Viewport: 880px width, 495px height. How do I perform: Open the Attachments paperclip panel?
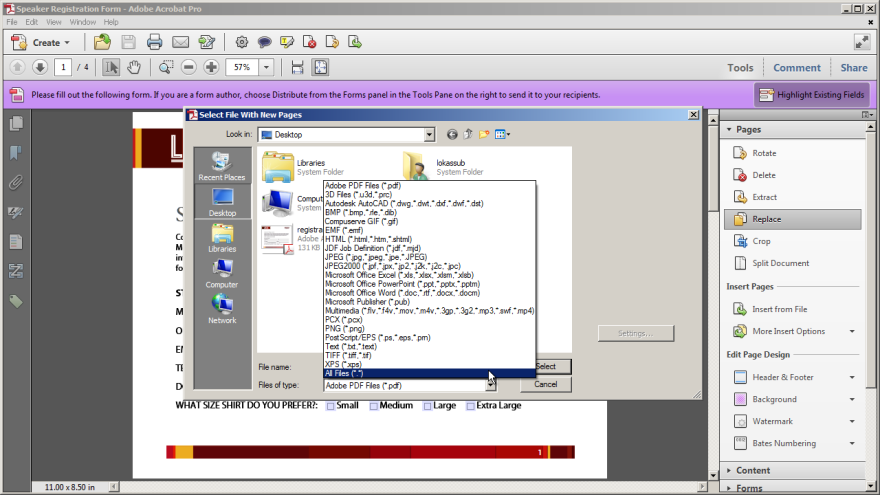[16, 182]
